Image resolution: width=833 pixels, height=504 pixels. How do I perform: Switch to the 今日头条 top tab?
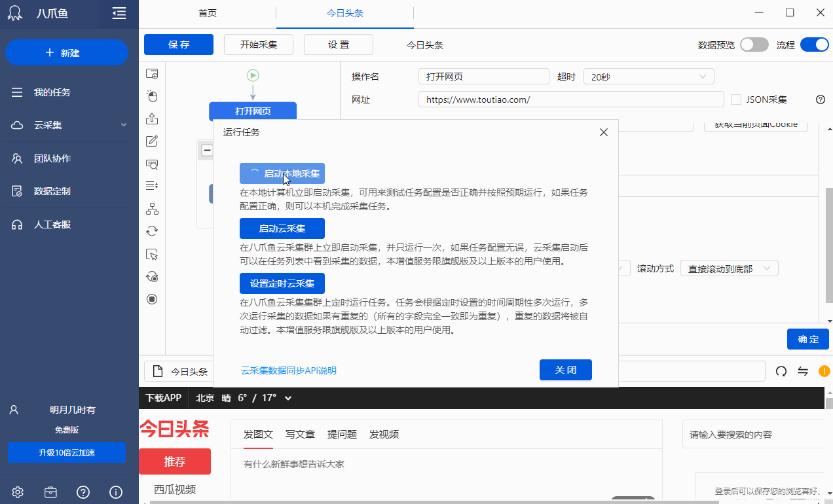point(345,13)
